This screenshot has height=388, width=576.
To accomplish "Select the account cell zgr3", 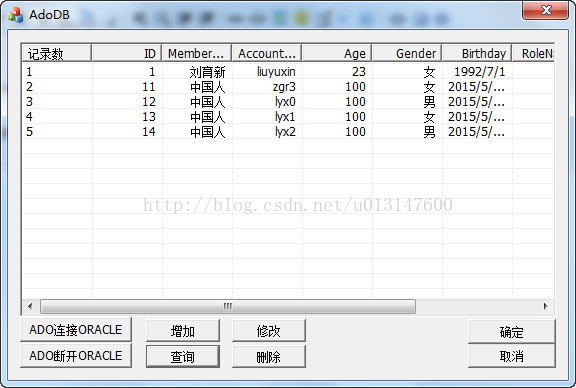I will 284,87.
